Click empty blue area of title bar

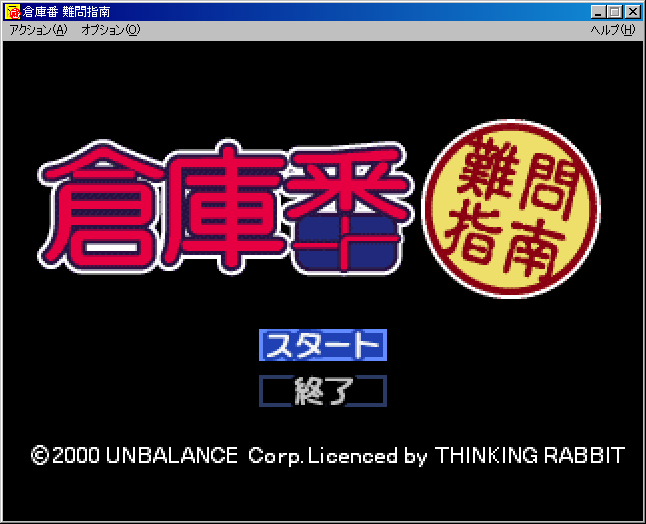coord(350,12)
